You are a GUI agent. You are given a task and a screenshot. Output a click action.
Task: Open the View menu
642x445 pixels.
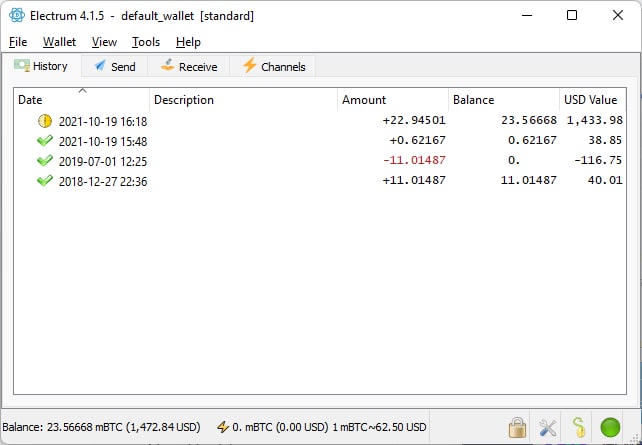coord(104,42)
